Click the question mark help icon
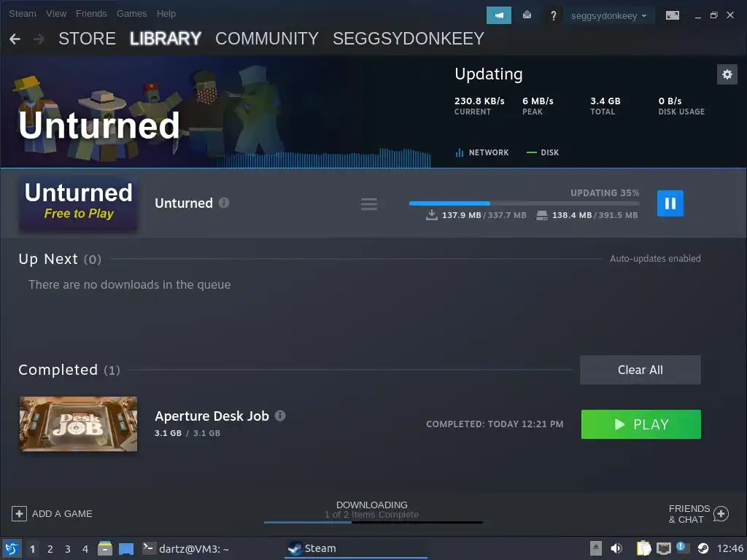Screen dimensions: 747x560 (553, 16)
